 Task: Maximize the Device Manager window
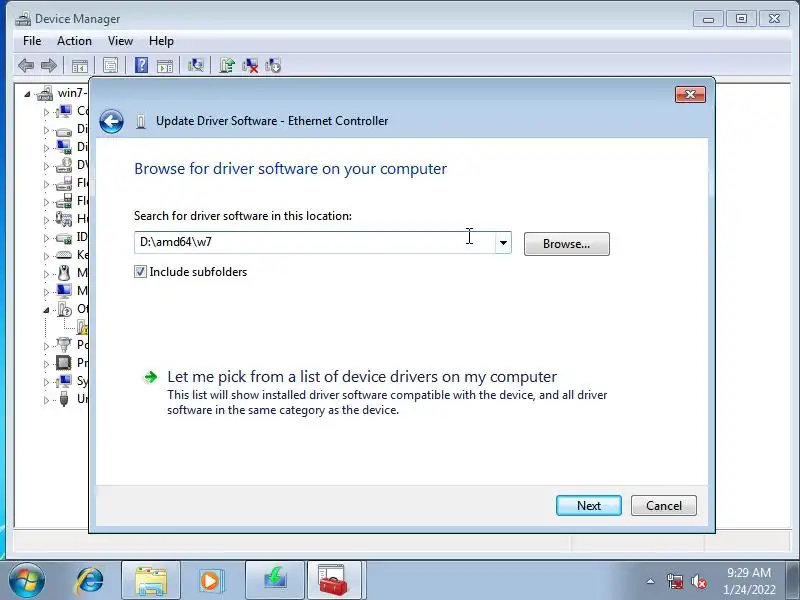pos(741,19)
